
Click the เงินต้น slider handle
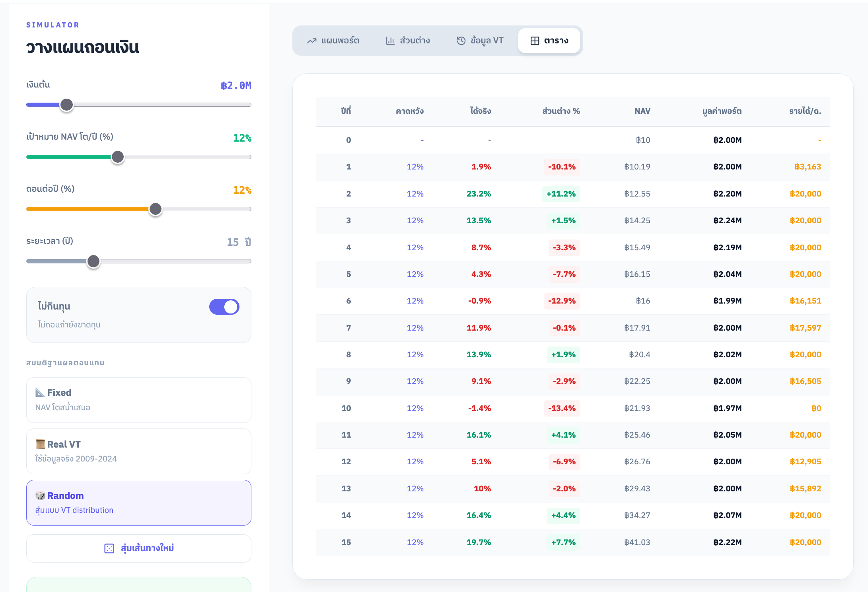66,105
